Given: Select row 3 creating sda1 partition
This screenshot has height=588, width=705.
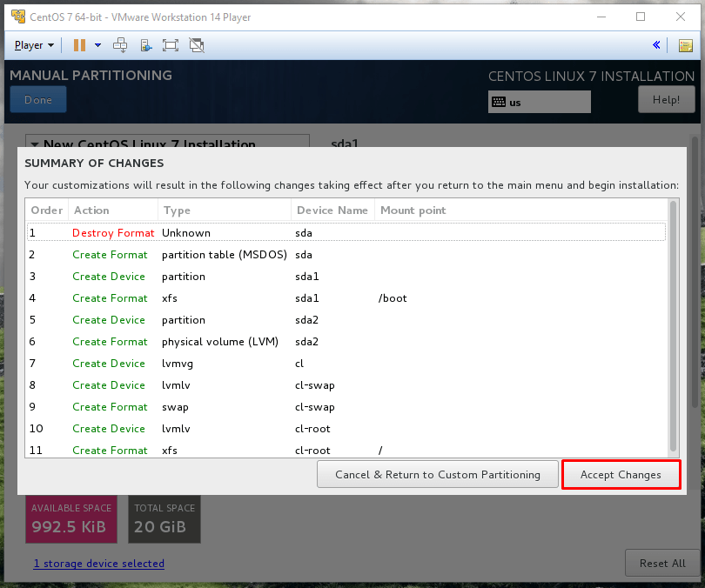Looking at the screenshot, I should [346, 277].
